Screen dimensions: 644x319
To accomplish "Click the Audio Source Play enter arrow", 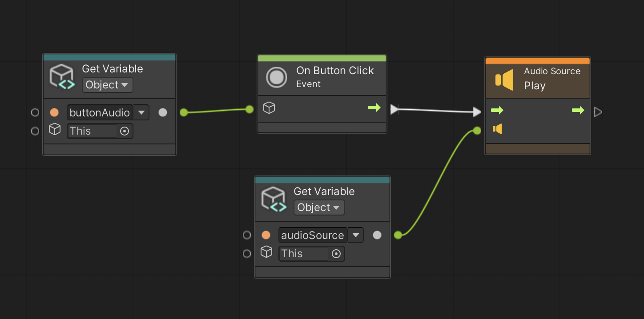I will (497, 110).
